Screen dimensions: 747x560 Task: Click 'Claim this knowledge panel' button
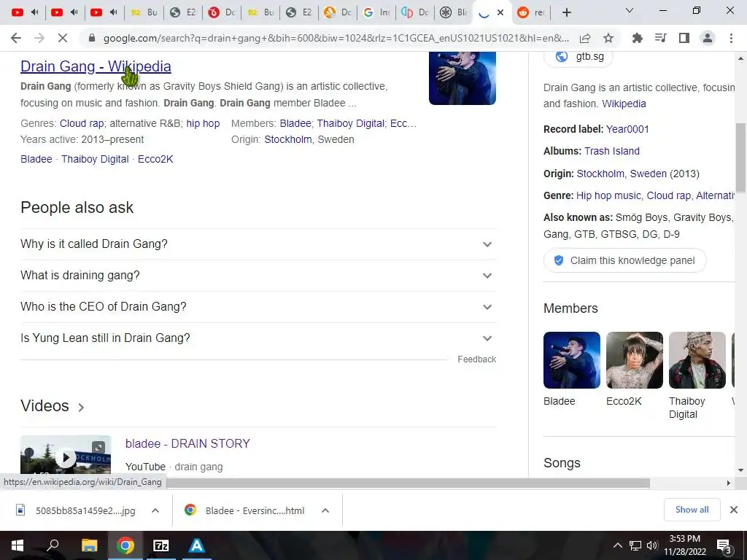pos(624,260)
